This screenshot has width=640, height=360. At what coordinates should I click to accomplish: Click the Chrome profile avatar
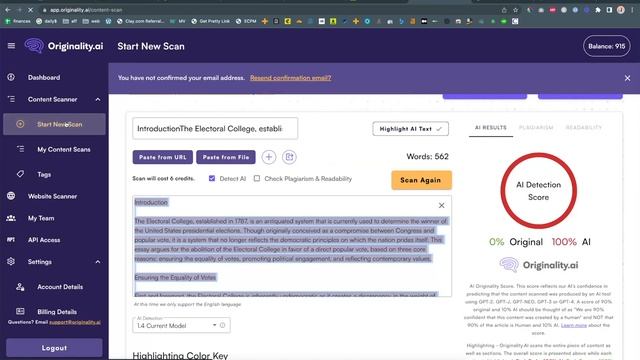pos(621,10)
